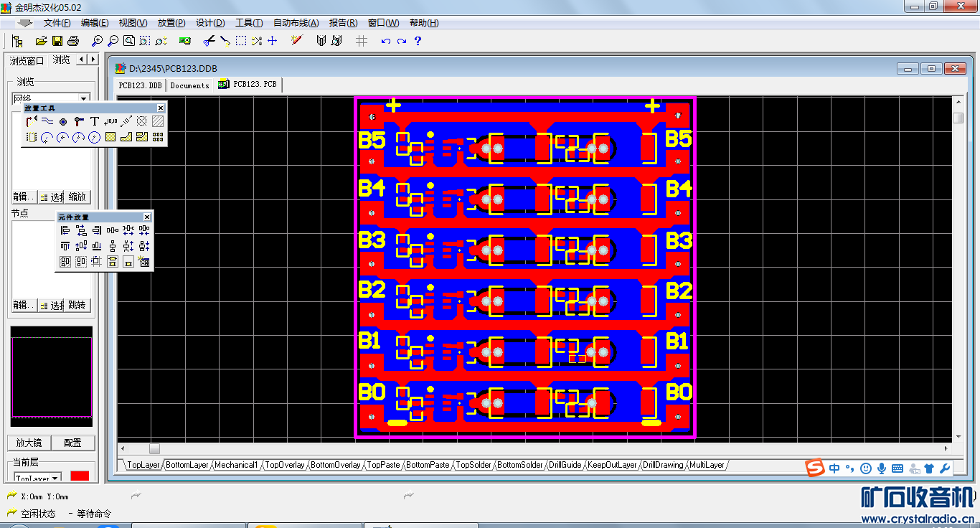Open the 自动布线(A) menu
980x528 pixels.
click(x=296, y=23)
